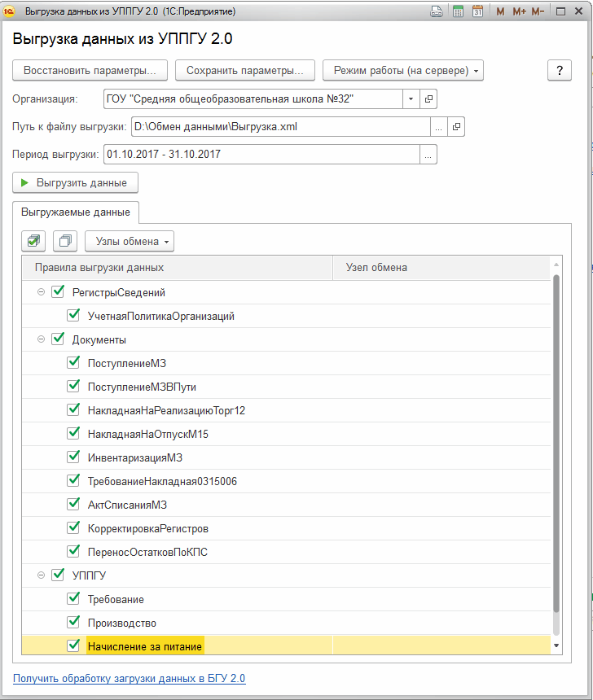This screenshot has height=700, width=593.
Task: Uncheck the КорректировкаРегистров rule
Action: click(73, 528)
